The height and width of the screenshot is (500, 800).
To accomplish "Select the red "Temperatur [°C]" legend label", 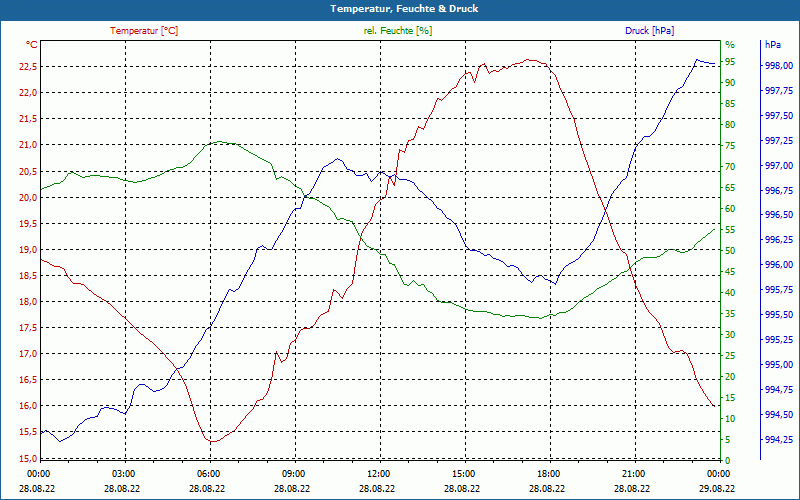I will 144,31.
